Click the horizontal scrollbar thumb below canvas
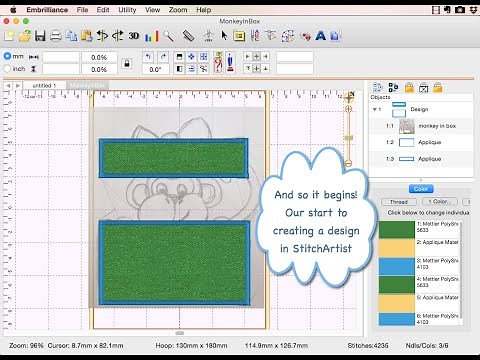The width and height of the screenshot is (480, 360). (180, 333)
